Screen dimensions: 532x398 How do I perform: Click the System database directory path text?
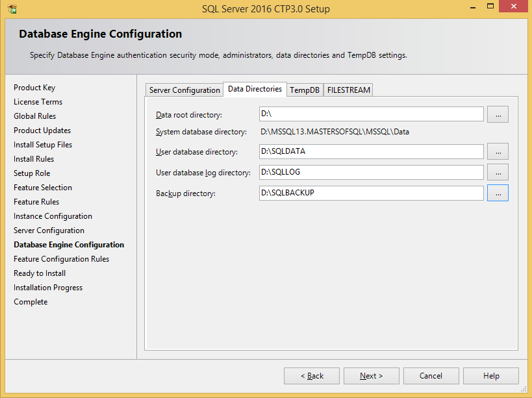[x=335, y=132]
